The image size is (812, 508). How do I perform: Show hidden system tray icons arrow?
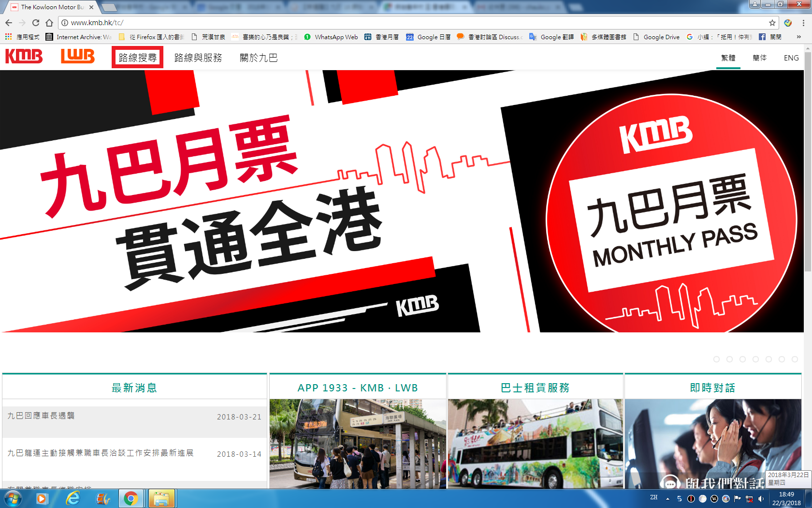(x=667, y=498)
